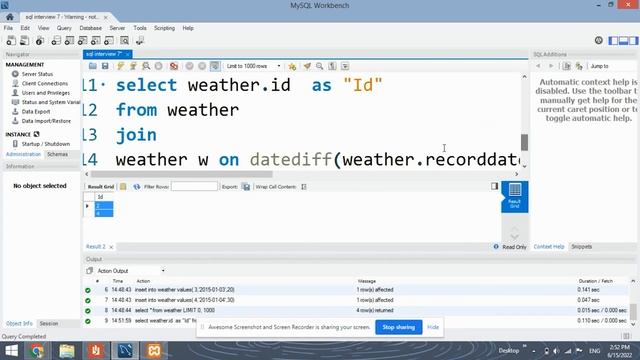Click Create new schema toolbar icon
The image size is (640, 360).
56,40
